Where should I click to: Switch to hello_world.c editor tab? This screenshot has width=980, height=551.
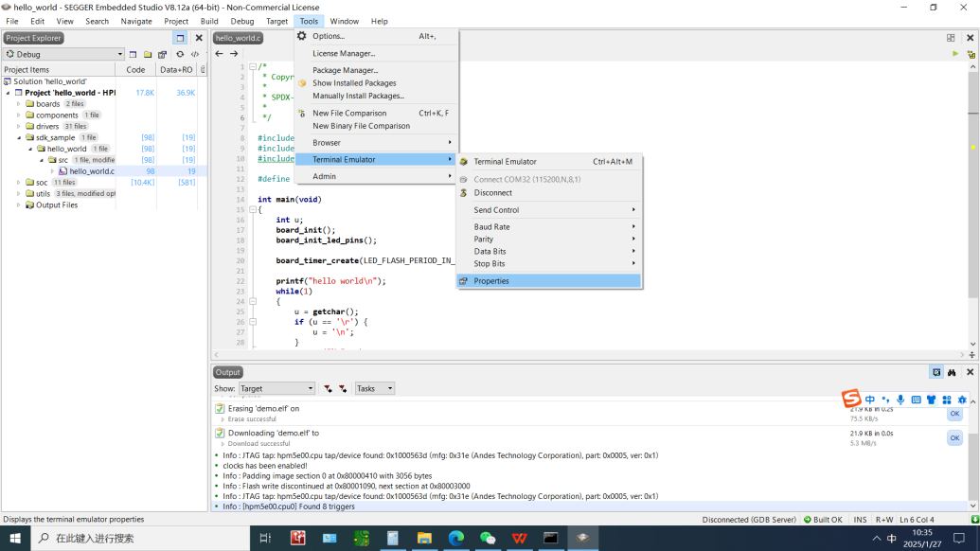pos(238,38)
